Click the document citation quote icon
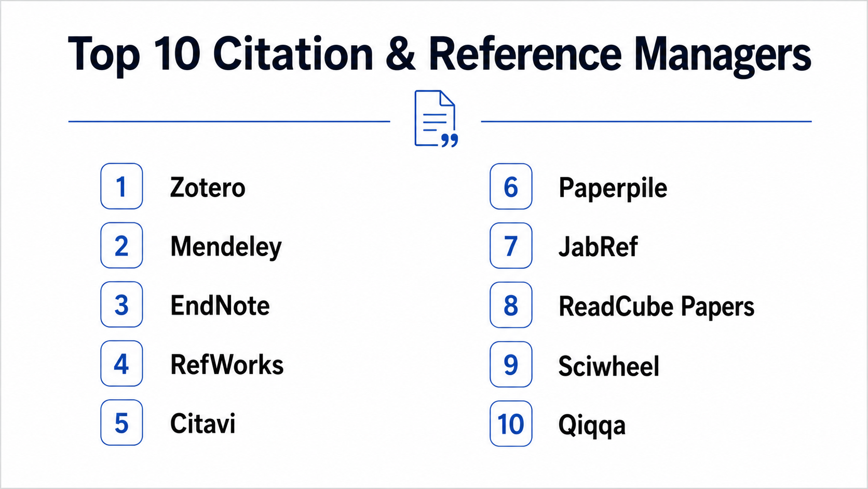Image resolution: width=868 pixels, height=489 pixels. (436, 119)
